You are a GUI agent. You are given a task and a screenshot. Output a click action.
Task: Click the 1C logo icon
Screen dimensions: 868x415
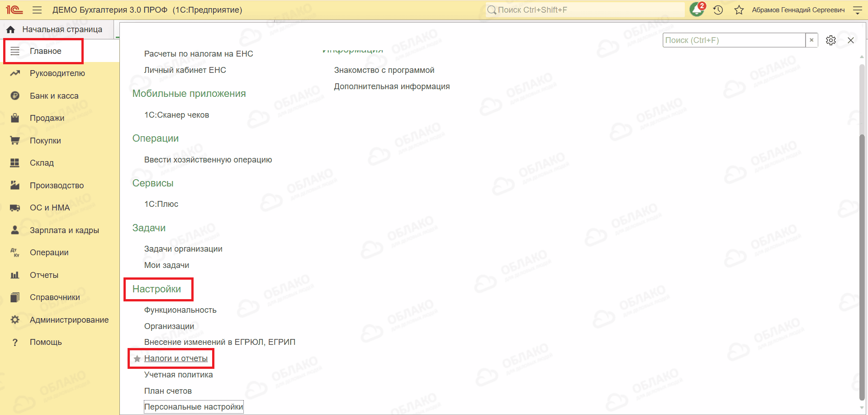[x=14, y=10]
